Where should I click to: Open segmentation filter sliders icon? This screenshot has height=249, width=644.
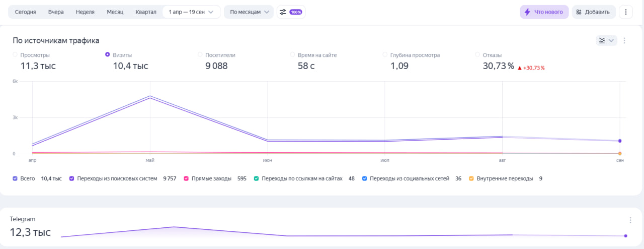click(283, 12)
